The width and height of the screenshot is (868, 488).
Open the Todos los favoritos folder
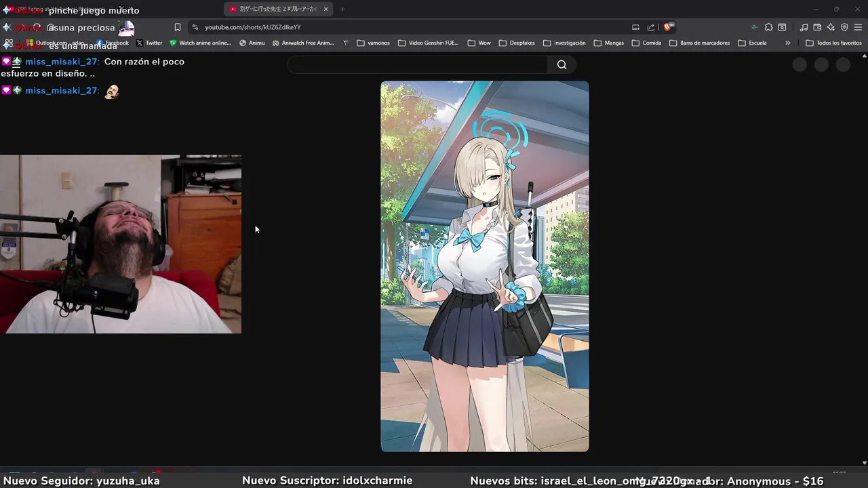click(833, 43)
